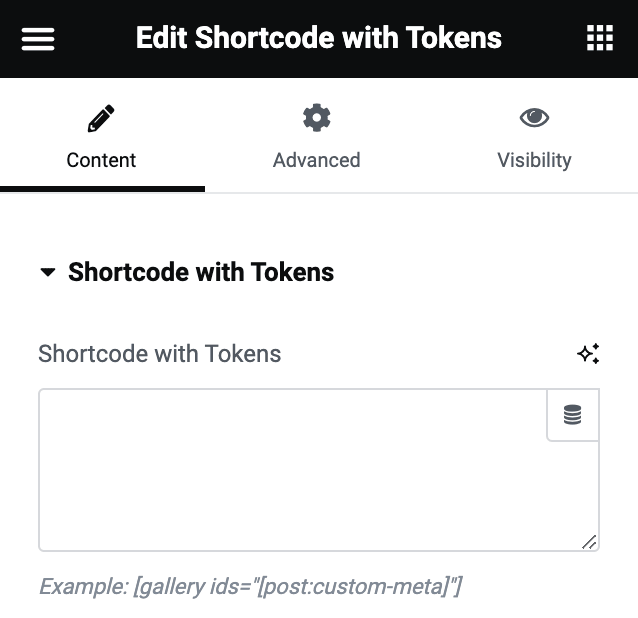This screenshot has width=638, height=618.
Task: Click the empty header area beside the menu
Action: pyautogui.click(x=95, y=39)
